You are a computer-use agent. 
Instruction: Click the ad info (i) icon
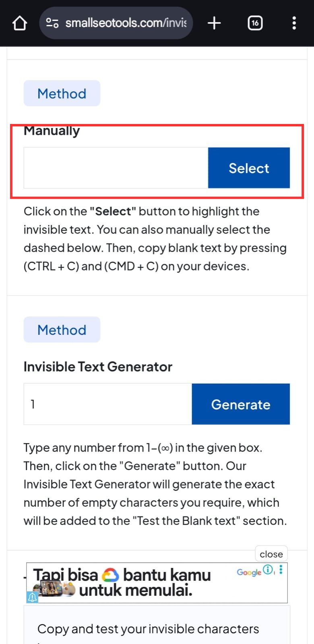[x=268, y=570]
